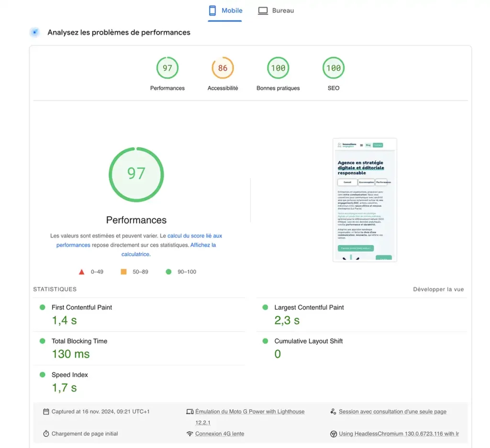Expand the view with Développer la vue
The height and width of the screenshot is (448, 490).
pyautogui.click(x=438, y=289)
